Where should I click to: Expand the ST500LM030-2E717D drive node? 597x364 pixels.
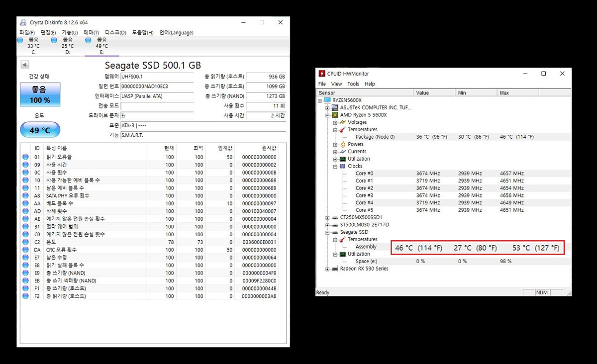327,225
